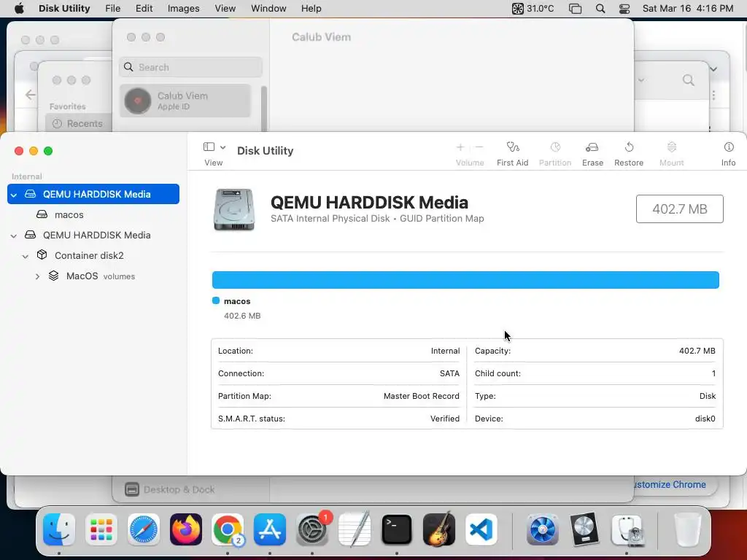Open the View menu in menu bar
This screenshot has width=747, height=560.
[225, 9]
